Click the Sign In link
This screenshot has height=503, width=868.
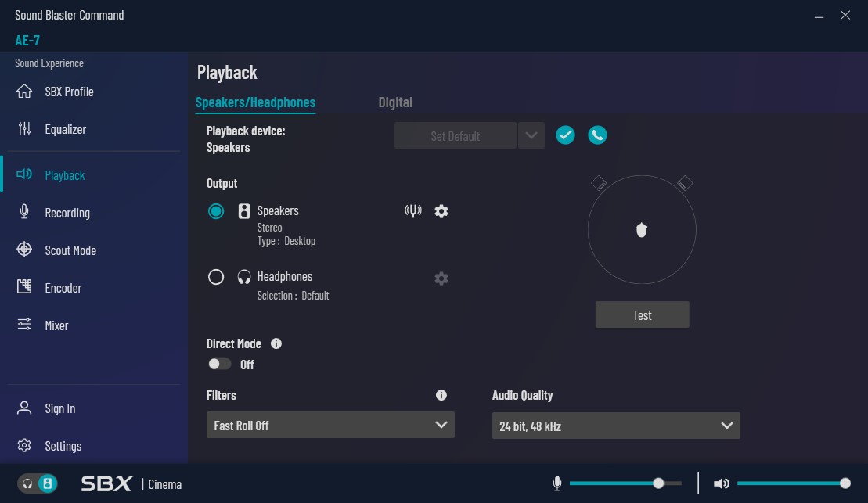(x=59, y=408)
